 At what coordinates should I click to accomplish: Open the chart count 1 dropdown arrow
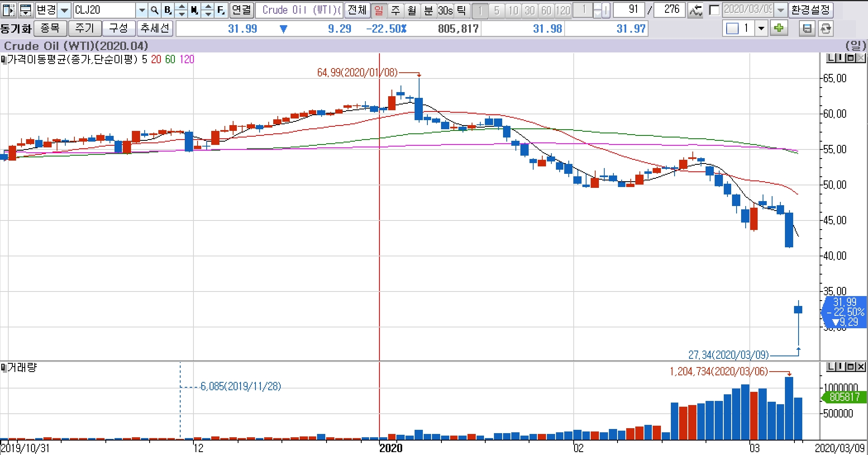point(761,28)
